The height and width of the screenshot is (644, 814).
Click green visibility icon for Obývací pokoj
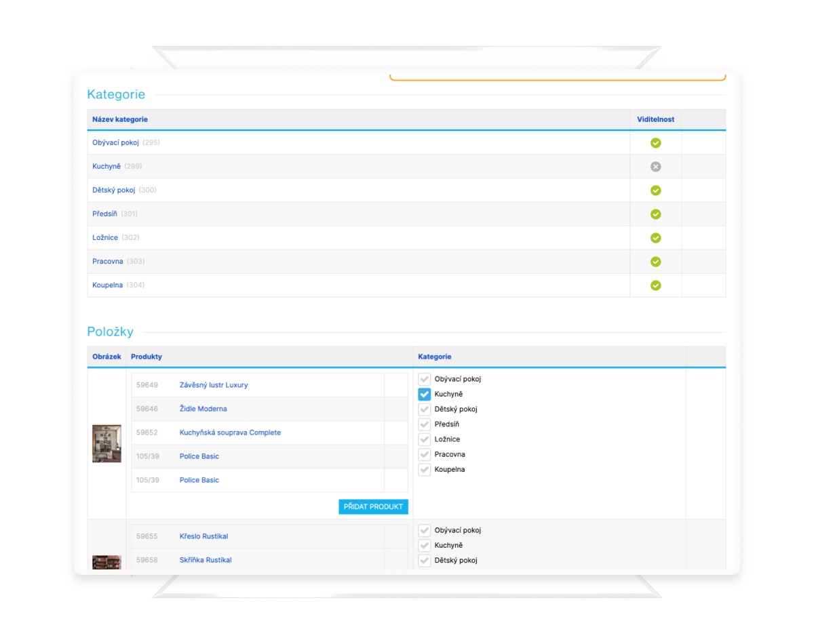(655, 143)
